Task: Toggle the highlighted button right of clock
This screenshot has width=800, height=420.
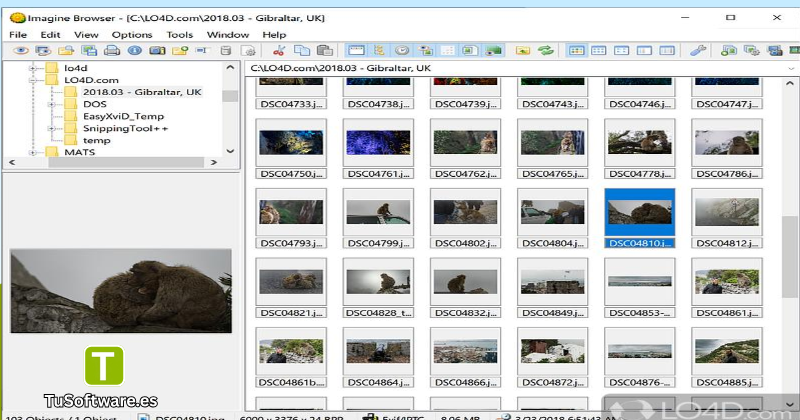Action: coord(425,51)
